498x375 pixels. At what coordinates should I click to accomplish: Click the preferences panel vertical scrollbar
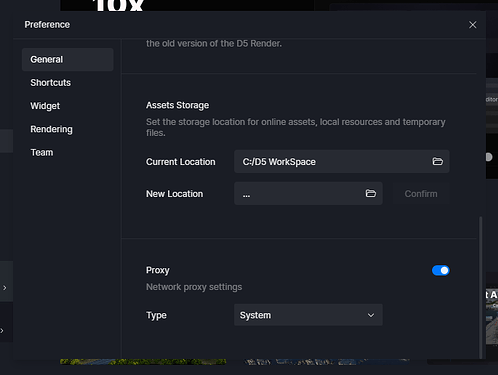click(480, 287)
